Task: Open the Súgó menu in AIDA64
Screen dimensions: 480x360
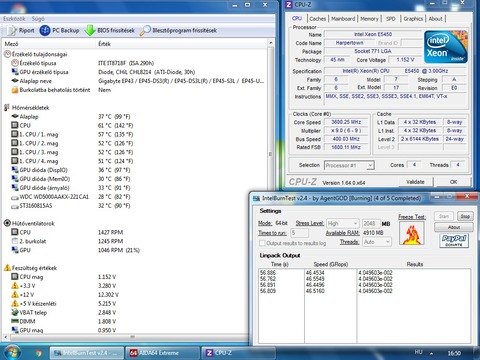Action: click(x=38, y=19)
